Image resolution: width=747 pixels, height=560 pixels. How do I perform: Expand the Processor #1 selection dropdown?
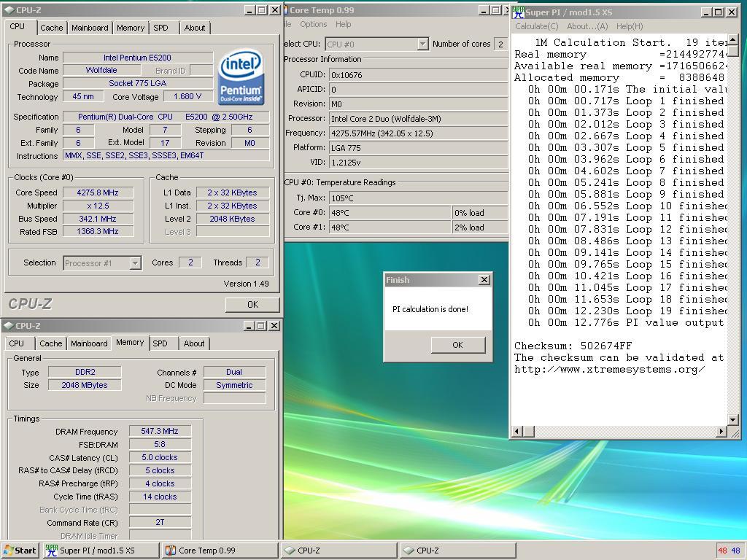[x=135, y=263]
